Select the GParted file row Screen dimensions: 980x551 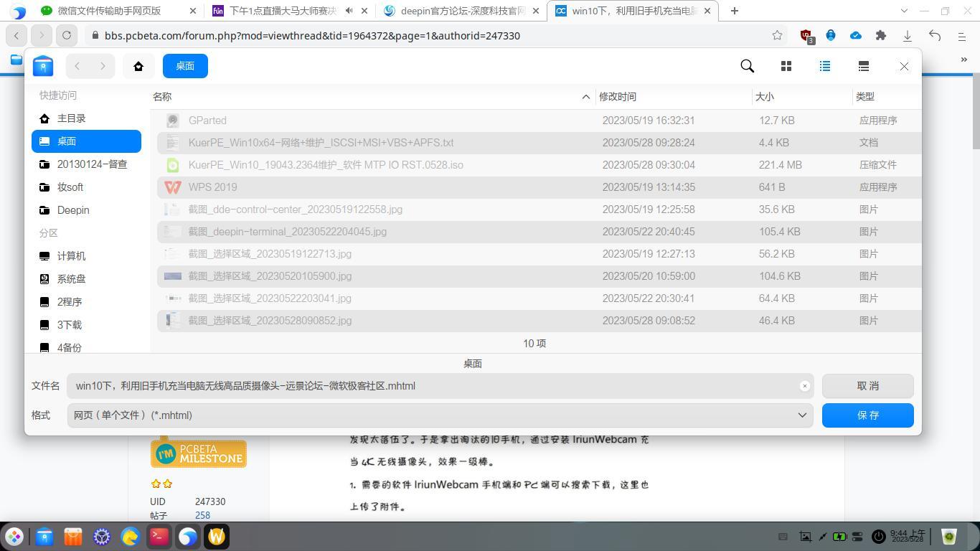click(x=539, y=121)
